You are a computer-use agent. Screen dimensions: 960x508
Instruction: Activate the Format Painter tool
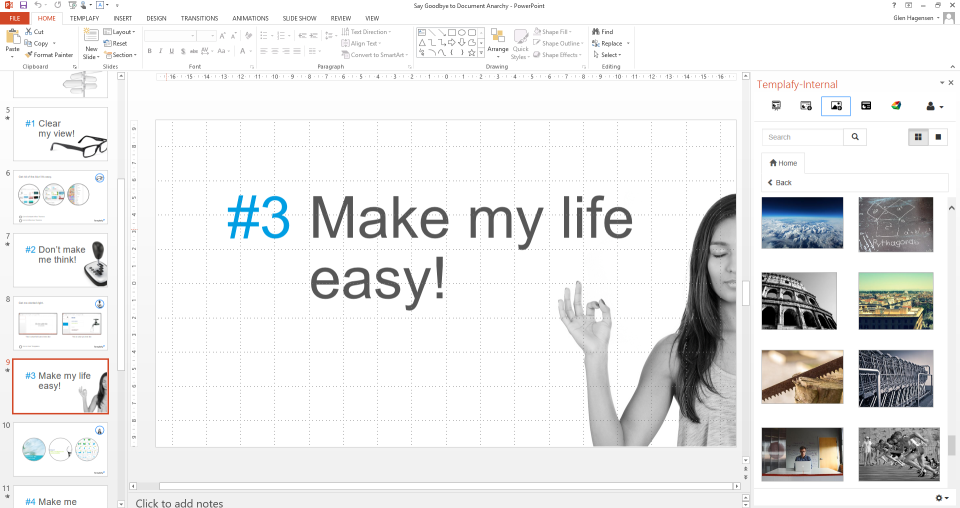click(49, 54)
